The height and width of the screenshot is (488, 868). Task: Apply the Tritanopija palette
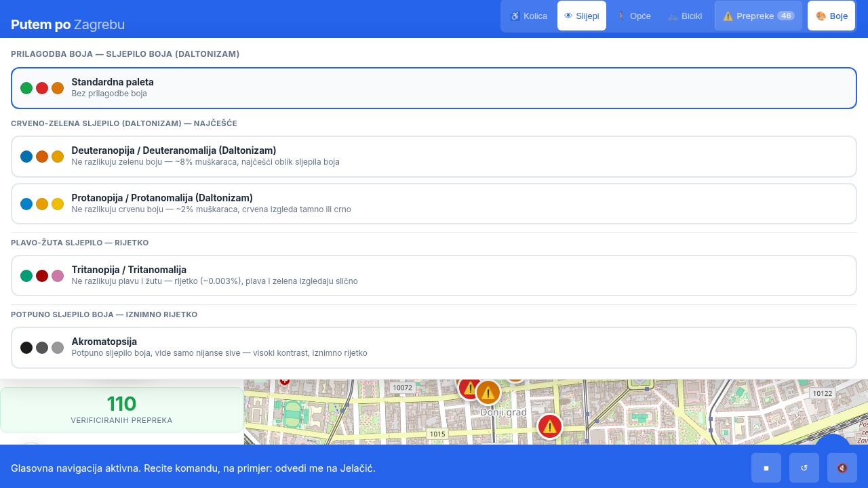(x=434, y=276)
